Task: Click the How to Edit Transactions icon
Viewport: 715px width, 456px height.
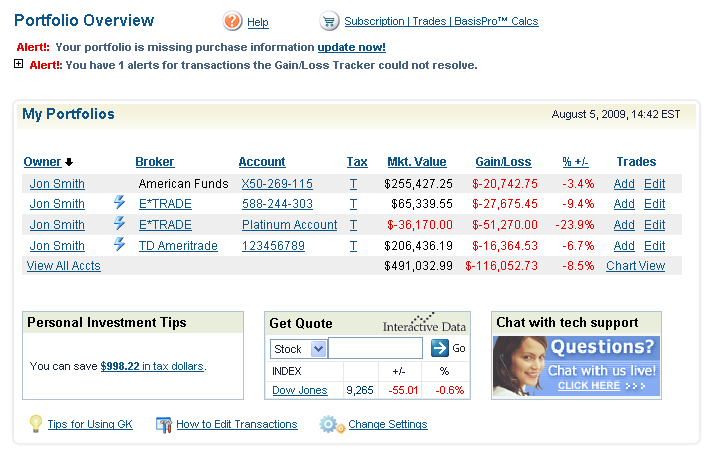Action: [x=164, y=425]
